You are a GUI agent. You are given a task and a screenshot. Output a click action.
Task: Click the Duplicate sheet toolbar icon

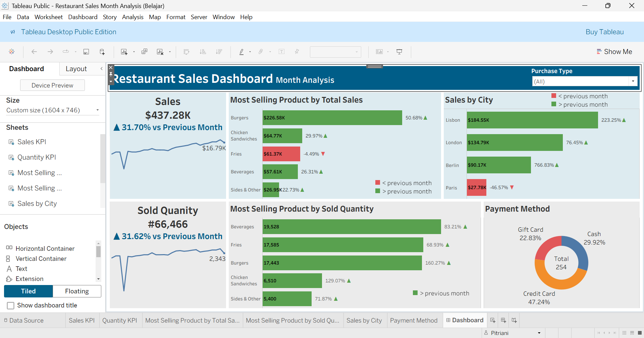(145, 52)
